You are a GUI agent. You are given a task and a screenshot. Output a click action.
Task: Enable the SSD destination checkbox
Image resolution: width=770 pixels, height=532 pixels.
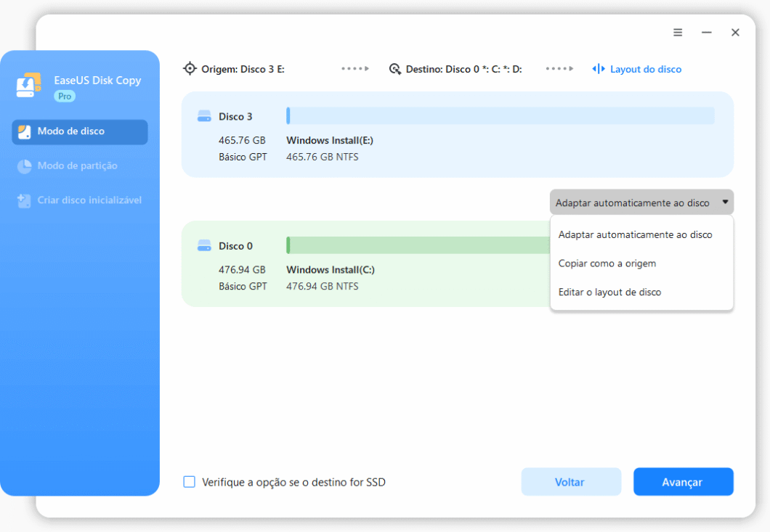(x=190, y=482)
